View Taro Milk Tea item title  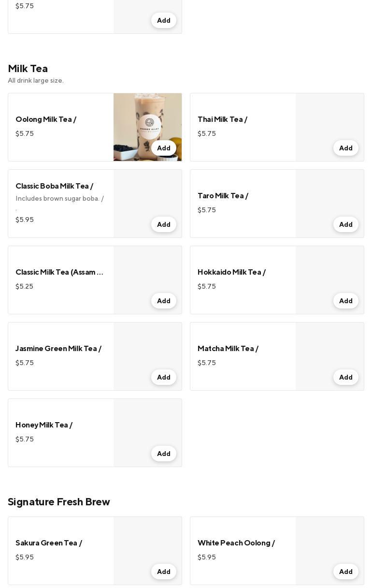(223, 196)
